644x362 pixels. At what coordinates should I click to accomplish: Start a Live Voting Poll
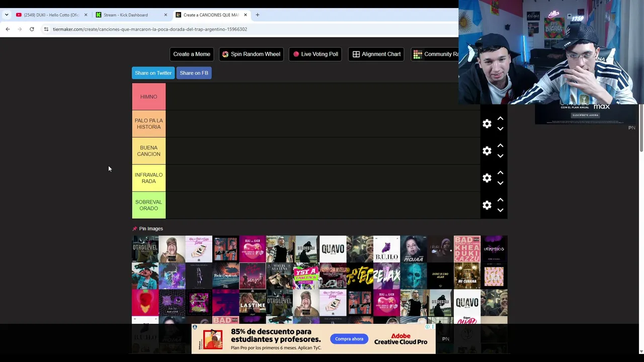click(x=315, y=54)
